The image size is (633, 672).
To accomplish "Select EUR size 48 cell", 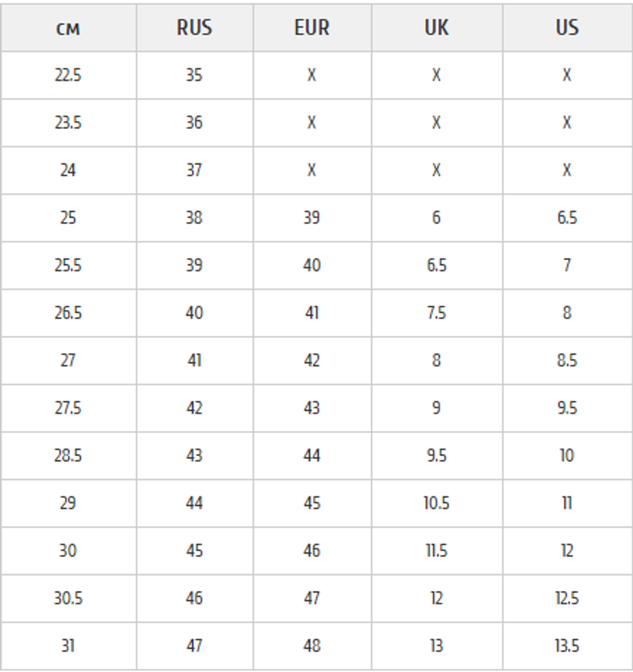I will click(311, 645).
